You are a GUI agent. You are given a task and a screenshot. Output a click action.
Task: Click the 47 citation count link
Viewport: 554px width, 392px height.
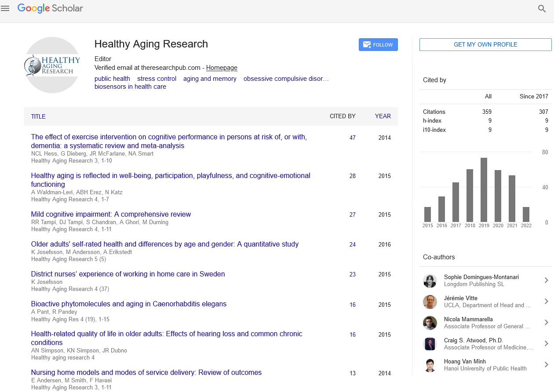click(x=352, y=138)
